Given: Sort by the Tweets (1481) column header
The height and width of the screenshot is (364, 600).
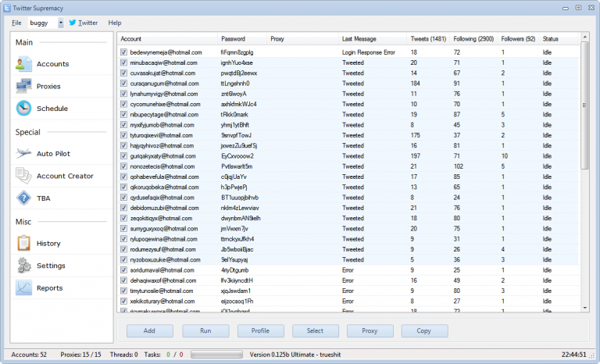Looking at the screenshot, I should 428,38.
